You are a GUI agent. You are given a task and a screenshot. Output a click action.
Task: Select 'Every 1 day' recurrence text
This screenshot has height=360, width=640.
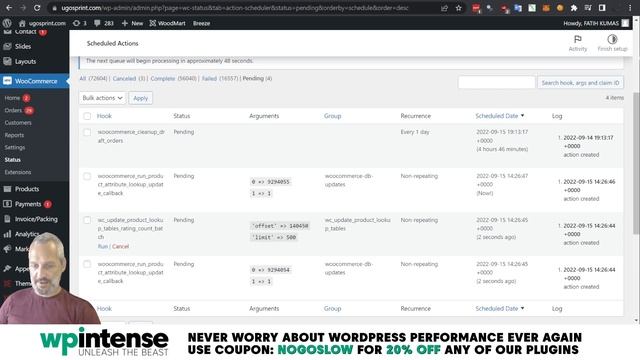415,132
